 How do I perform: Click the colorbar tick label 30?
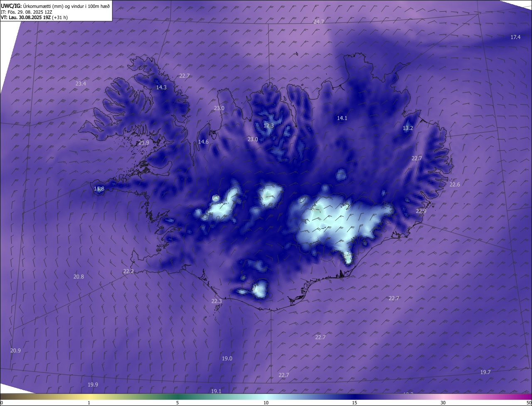point(443,403)
